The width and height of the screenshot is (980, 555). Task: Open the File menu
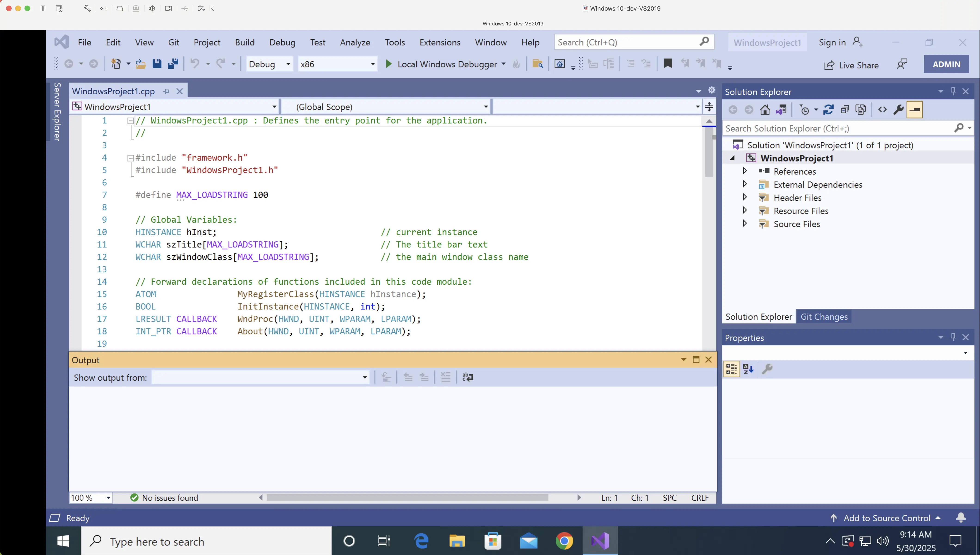[84, 42]
